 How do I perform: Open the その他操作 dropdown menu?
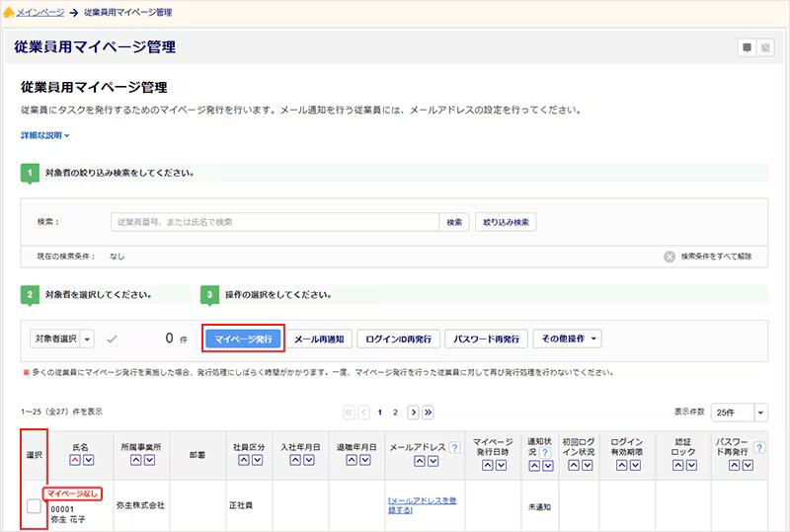click(568, 339)
